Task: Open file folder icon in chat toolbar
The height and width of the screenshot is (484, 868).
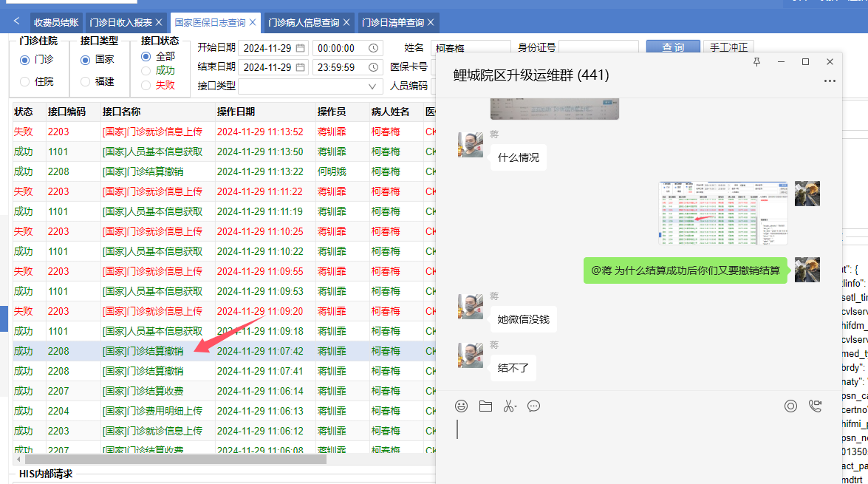Action: click(485, 406)
